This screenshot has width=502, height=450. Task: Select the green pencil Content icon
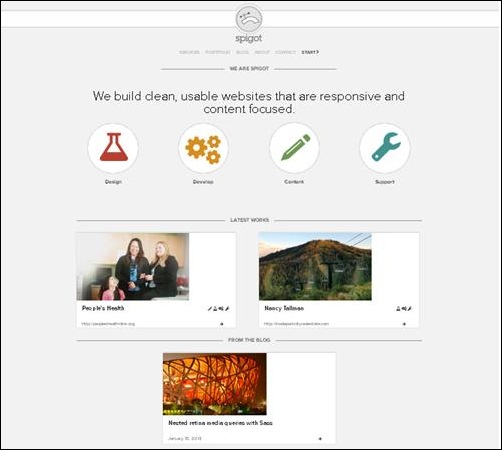point(294,148)
